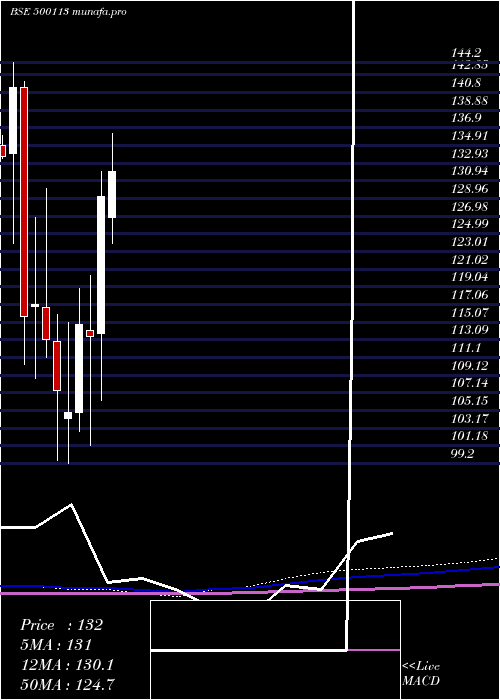Click the 134.91 price axis label
The width and height of the screenshot is (500, 700).
tap(470, 136)
